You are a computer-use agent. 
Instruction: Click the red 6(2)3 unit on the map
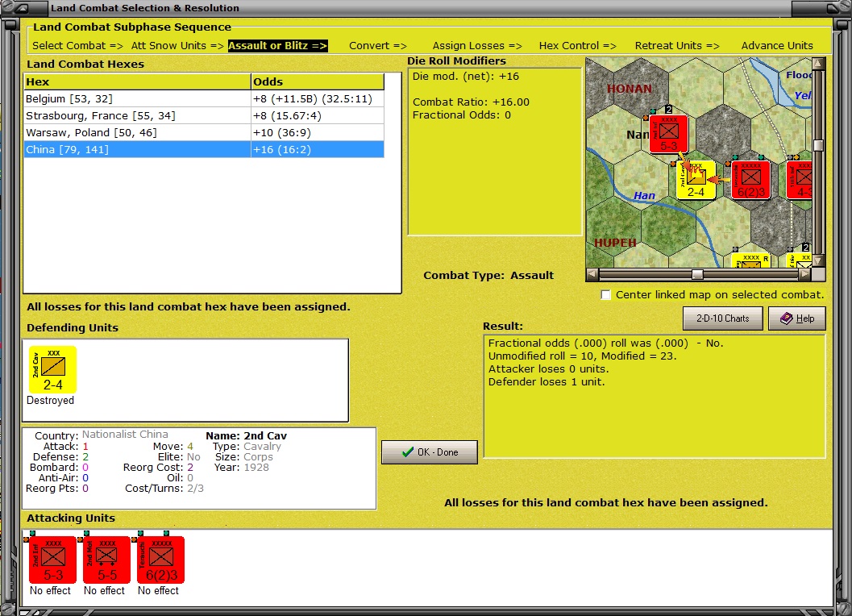(x=751, y=180)
